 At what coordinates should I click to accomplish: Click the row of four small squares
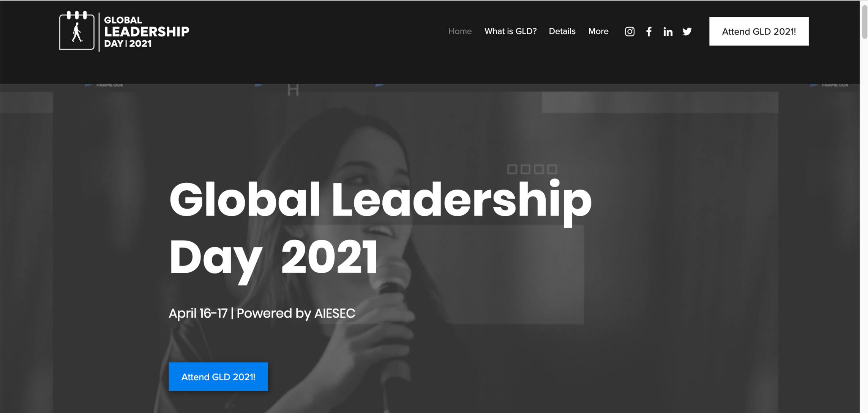pos(532,169)
